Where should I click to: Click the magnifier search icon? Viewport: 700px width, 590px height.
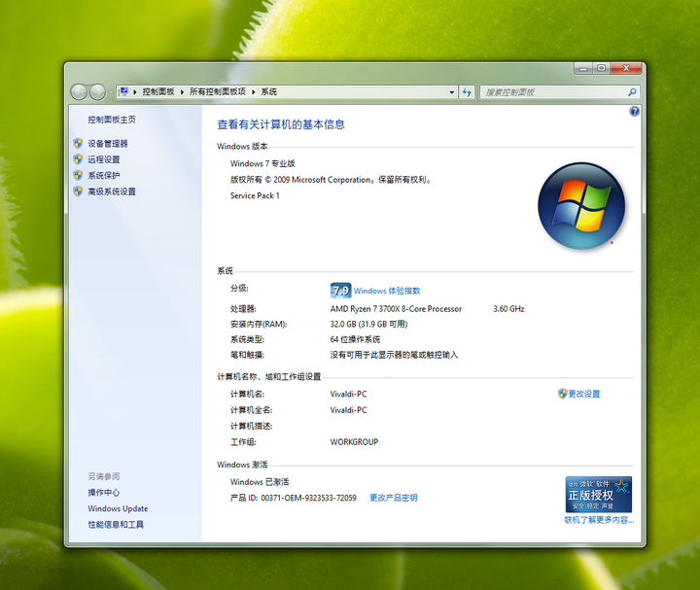[632, 92]
